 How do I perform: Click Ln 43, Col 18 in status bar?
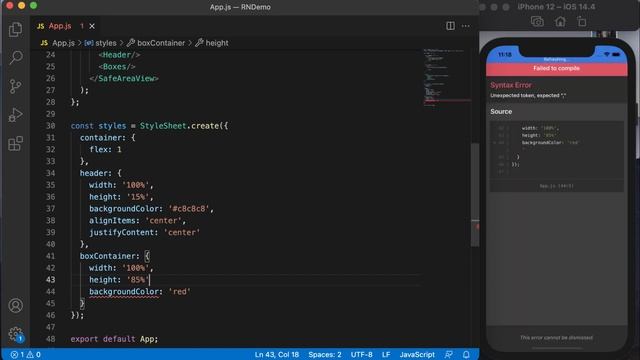pos(277,354)
